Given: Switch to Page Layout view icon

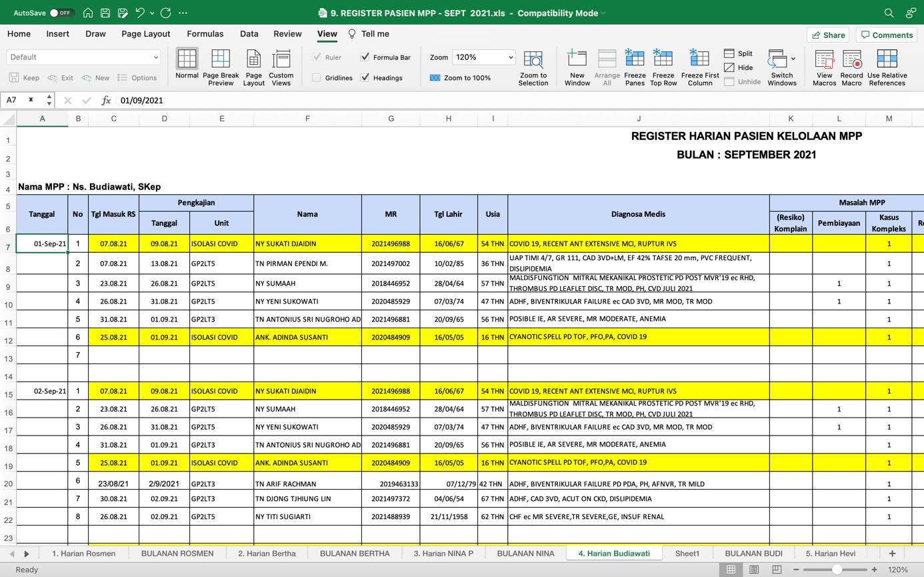Looking at the screenshot, I should click(x=253, y=67).
